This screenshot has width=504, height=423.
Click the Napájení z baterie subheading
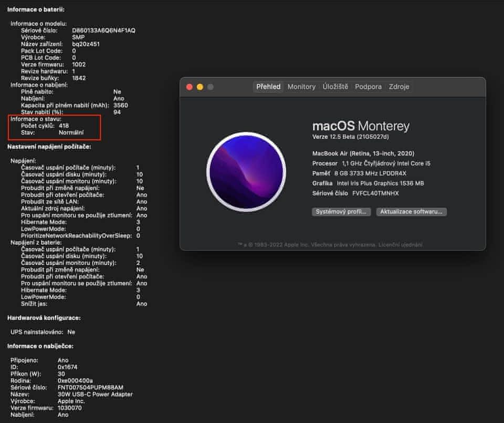[36, 243]
